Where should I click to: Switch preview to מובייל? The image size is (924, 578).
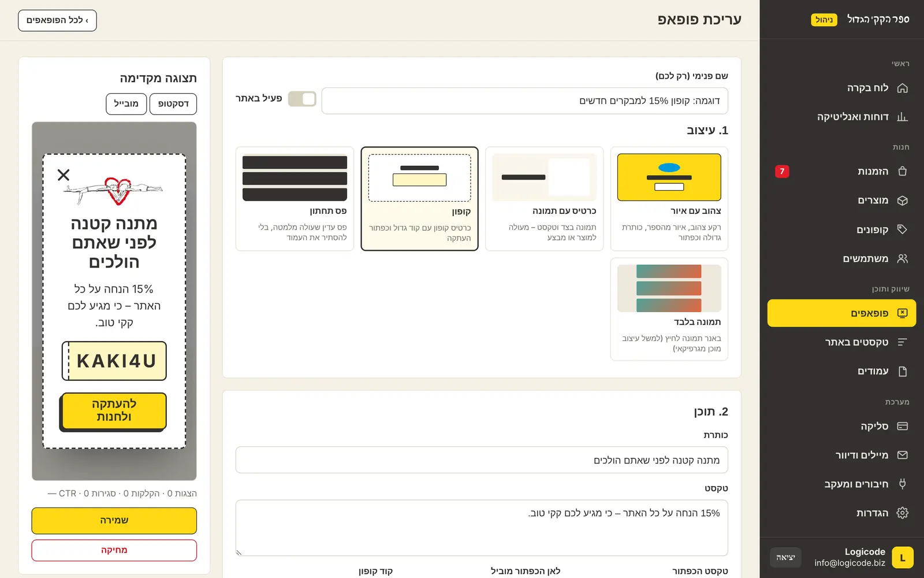[x=126, y=104]
